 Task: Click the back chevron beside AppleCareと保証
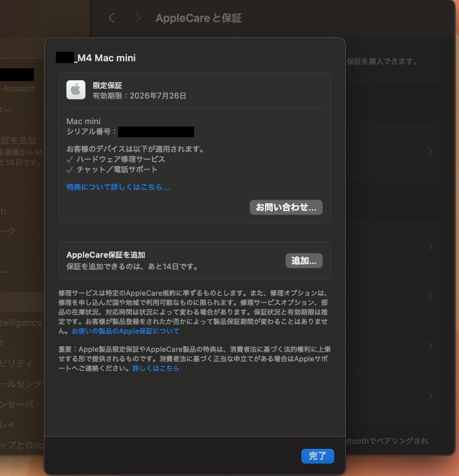click(x=112, y=18)
